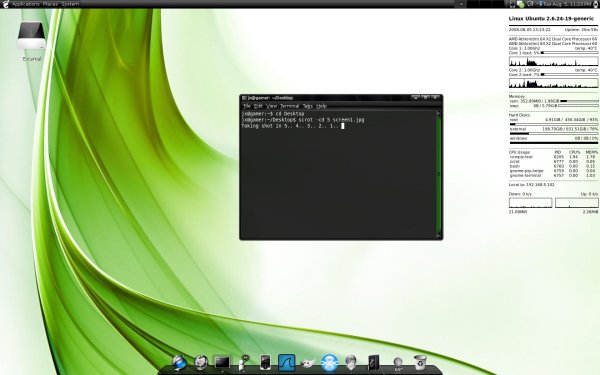Launch the blue globe browser from the dock
The image size is (600, 375).
coord(179,362)
